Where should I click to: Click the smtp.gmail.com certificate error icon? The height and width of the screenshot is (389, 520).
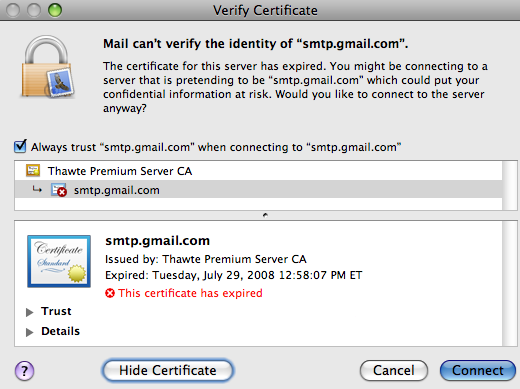click(59, 190)
